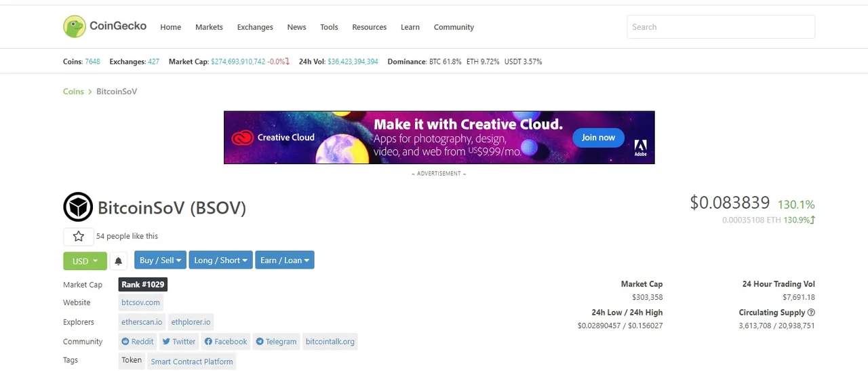Screen dimensions: 868x371
Task: Click the Exchanges count 427 link
Action: pos(153,62)
